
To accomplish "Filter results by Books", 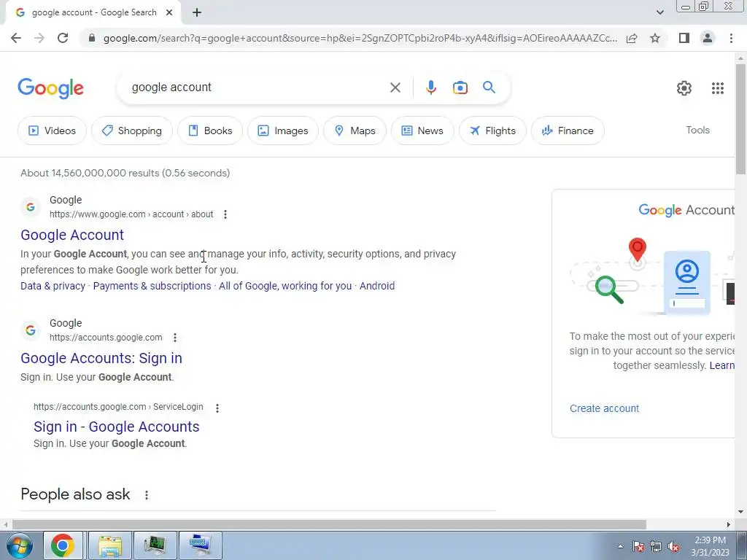I will point(210,131).
